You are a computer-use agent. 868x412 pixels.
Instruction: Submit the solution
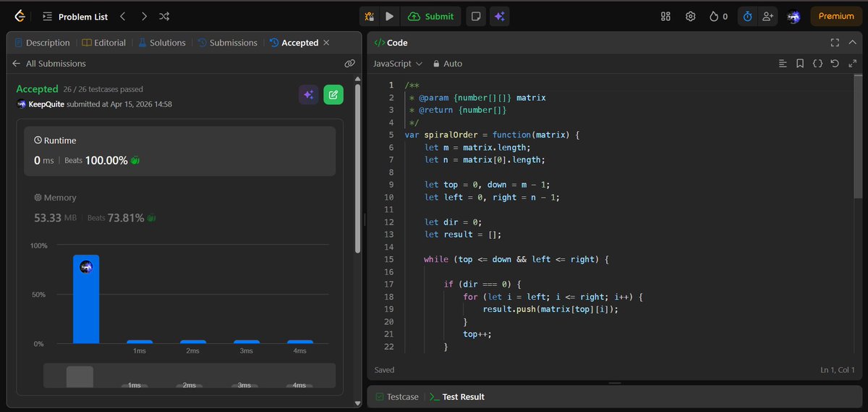click(x=431, y=16)
